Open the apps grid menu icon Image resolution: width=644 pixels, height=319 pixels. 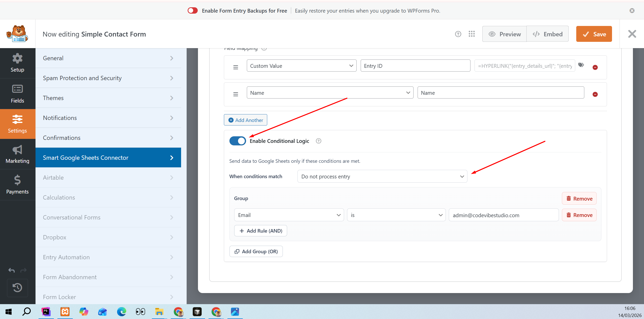click(472, 34)
